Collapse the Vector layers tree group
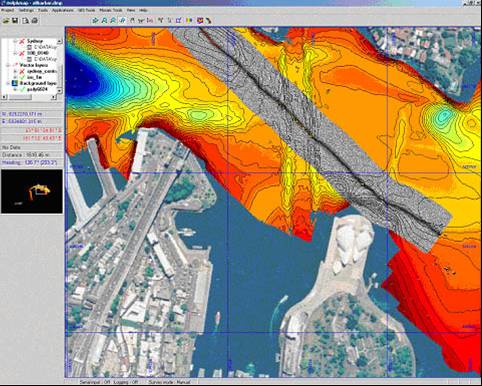The height and width of the screenshot is (386, 482). pyautogui.click(x=7, y=65)
